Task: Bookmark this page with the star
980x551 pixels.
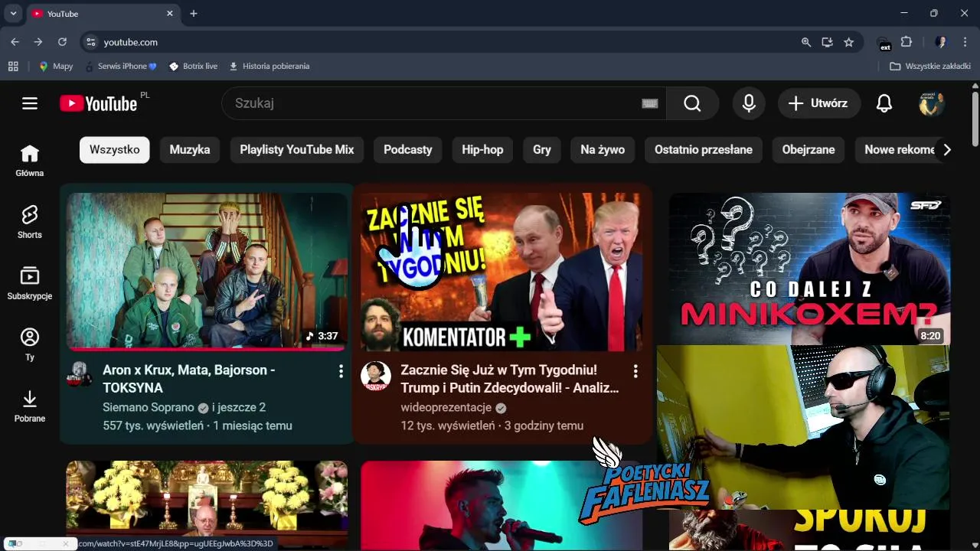Action: (x=848, y=42)
